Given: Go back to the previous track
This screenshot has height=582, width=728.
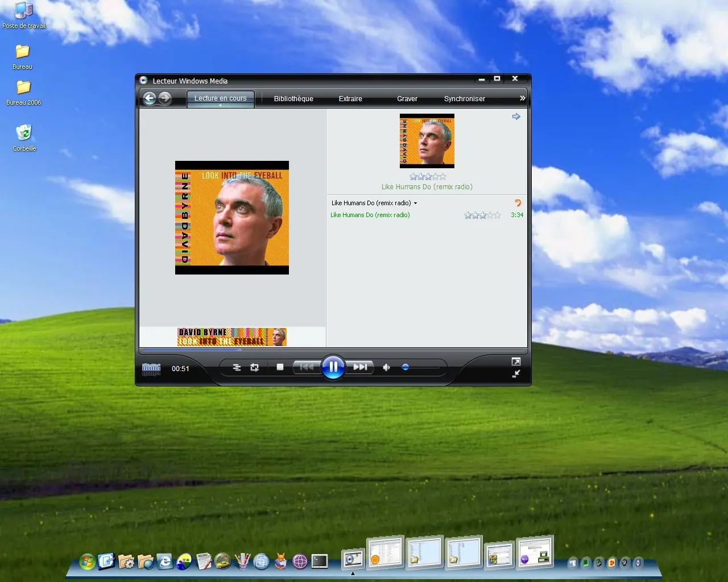Looking at the screenshot, I should 307,367.
